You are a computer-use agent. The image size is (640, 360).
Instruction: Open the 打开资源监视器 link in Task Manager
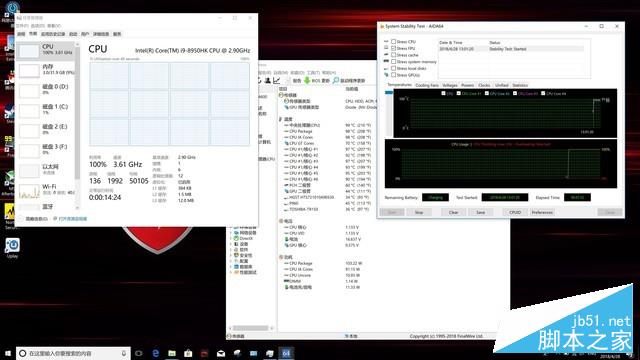(x=73, y=219)
